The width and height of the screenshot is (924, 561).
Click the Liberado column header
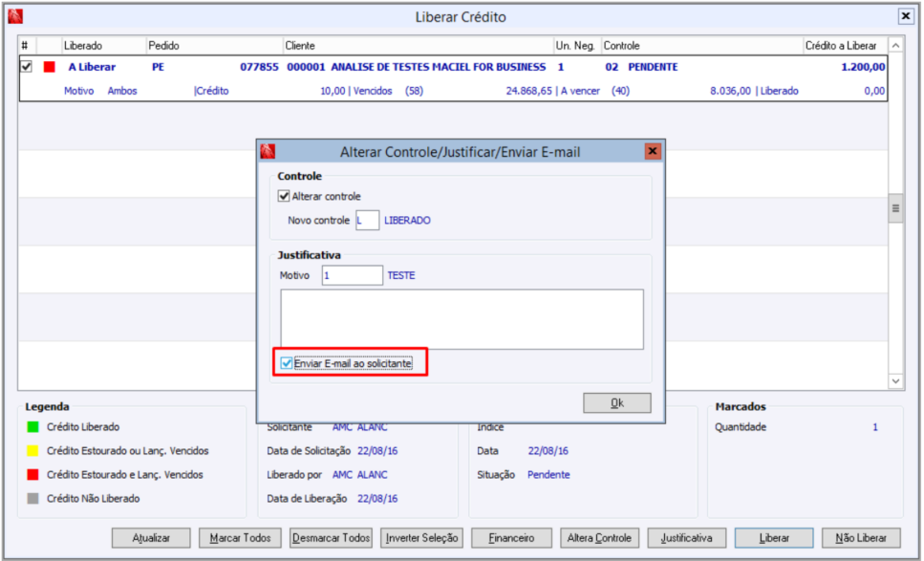pyautogui.click(x=104, y=45)
